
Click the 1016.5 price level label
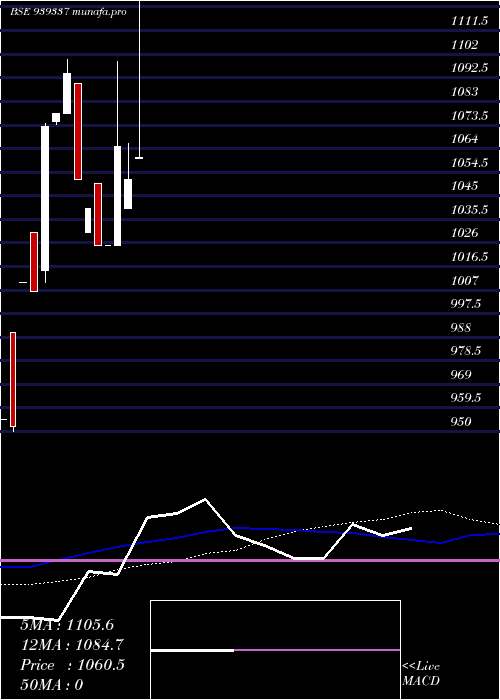pos(469,256)
